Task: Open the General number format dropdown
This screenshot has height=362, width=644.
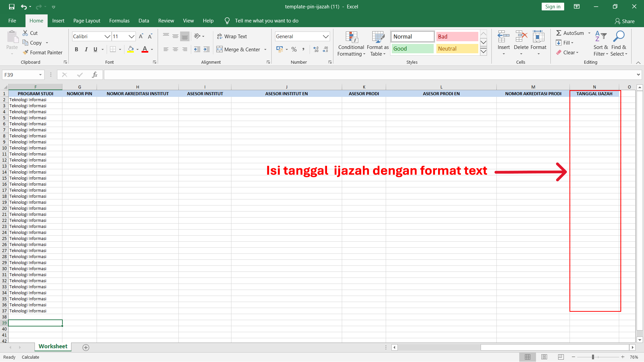Action: 326,37
